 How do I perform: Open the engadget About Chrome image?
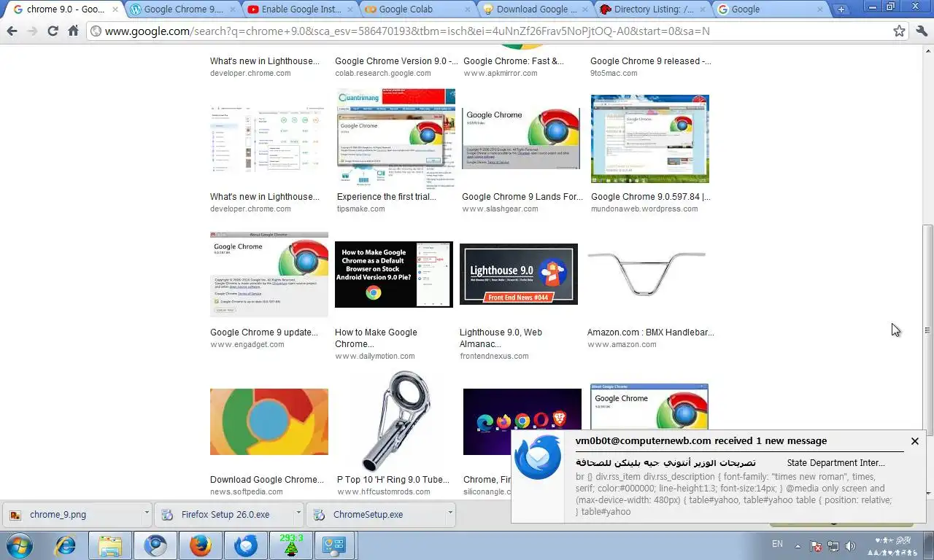pyautogui.click(x=269, y=274)
